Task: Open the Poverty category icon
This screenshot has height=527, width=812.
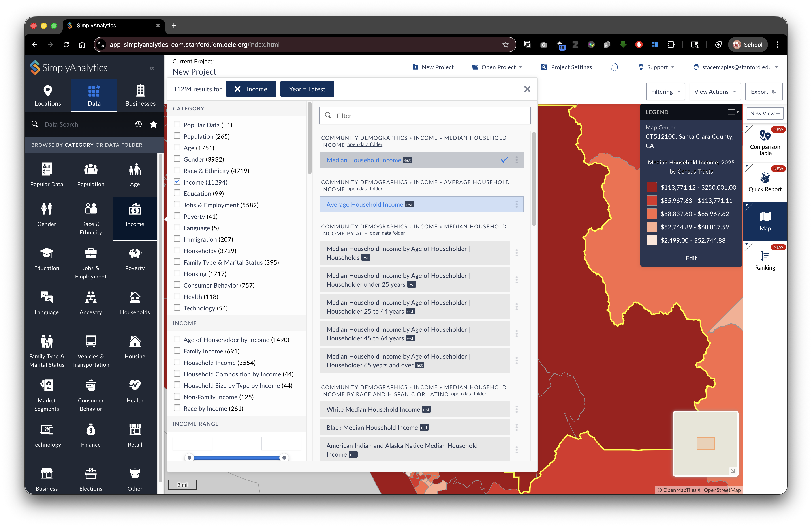Action: tap(135, 259)
